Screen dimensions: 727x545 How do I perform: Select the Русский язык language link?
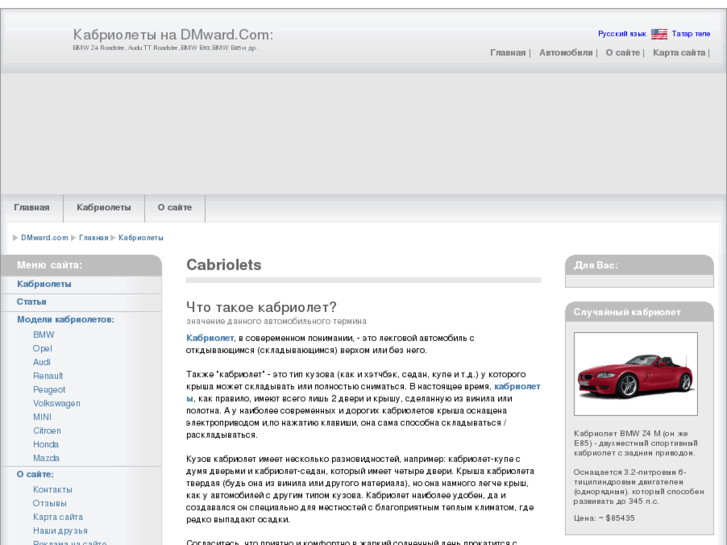pyautogui.click(x=621, y=34)
